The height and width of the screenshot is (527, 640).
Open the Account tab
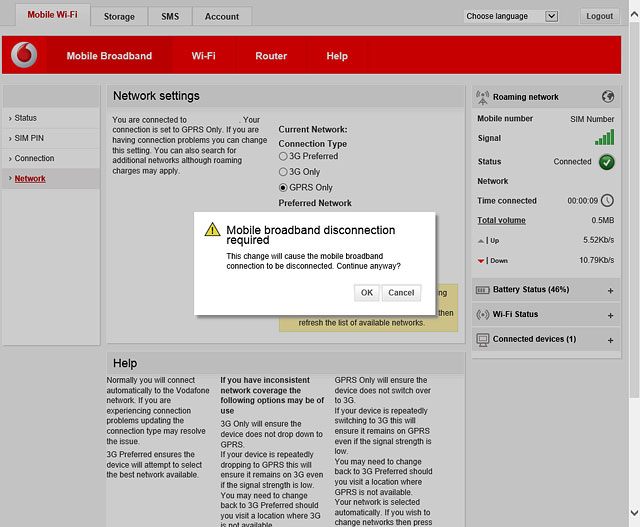point(222,17)
